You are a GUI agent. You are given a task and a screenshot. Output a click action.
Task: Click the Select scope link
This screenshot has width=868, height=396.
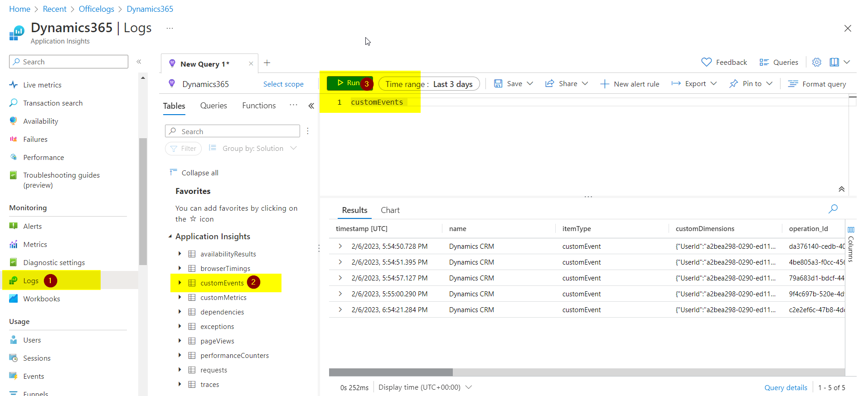click(x=283, y=84)
